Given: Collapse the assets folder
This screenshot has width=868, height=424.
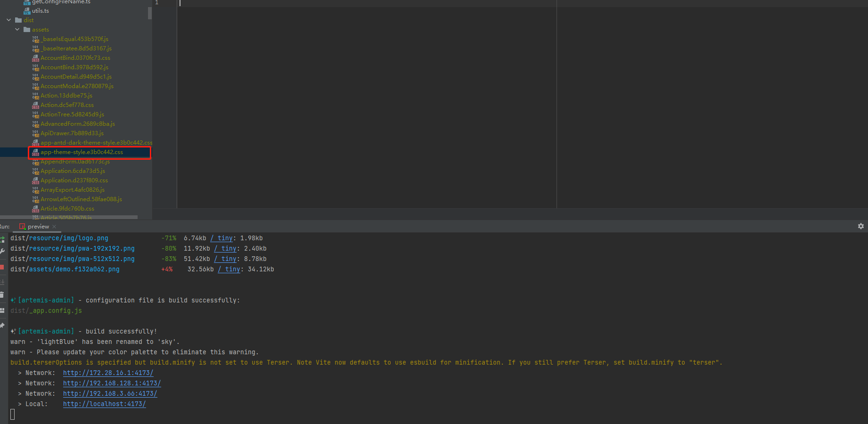Looking at the screenshot, I should (x=17, y=29).
